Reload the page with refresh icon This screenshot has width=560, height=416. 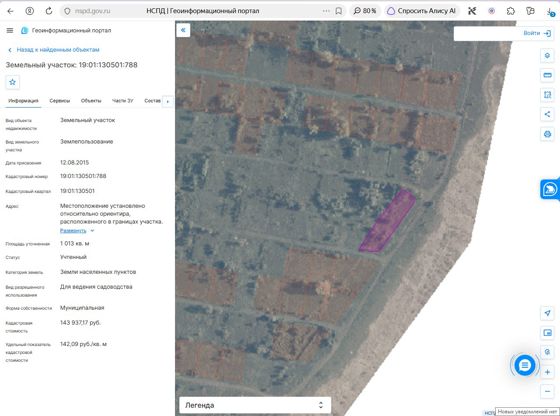click(x=49, y=11)
